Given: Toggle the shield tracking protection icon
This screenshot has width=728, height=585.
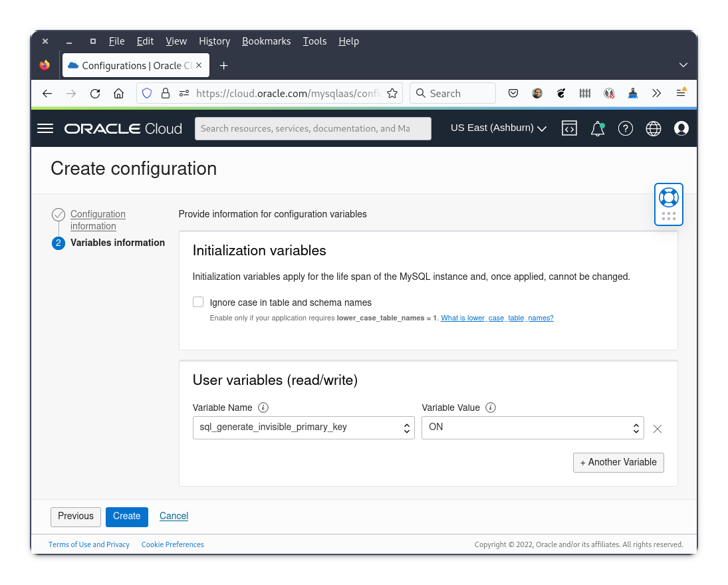Looking at the screenshot, I should (146, 93).
